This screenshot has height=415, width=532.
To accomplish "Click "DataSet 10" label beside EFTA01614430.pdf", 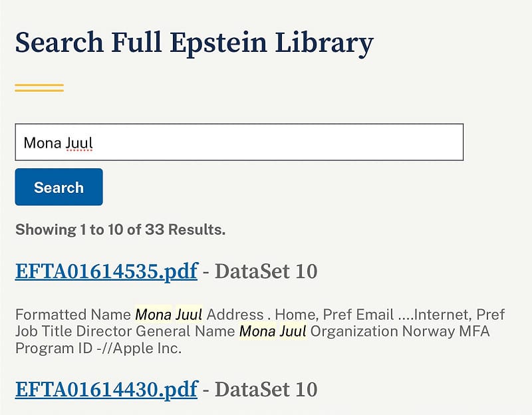I will [265, 388].
